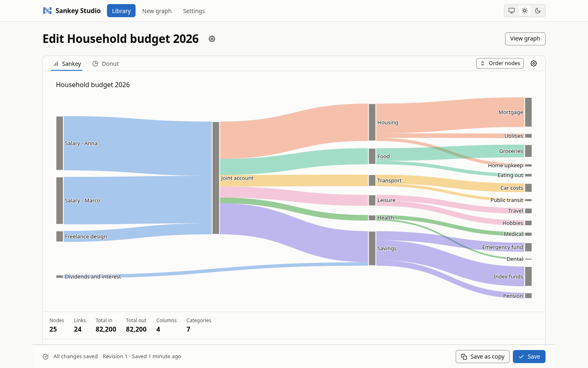
Task: Switch to system theme monitor icon
Action: 512,11
